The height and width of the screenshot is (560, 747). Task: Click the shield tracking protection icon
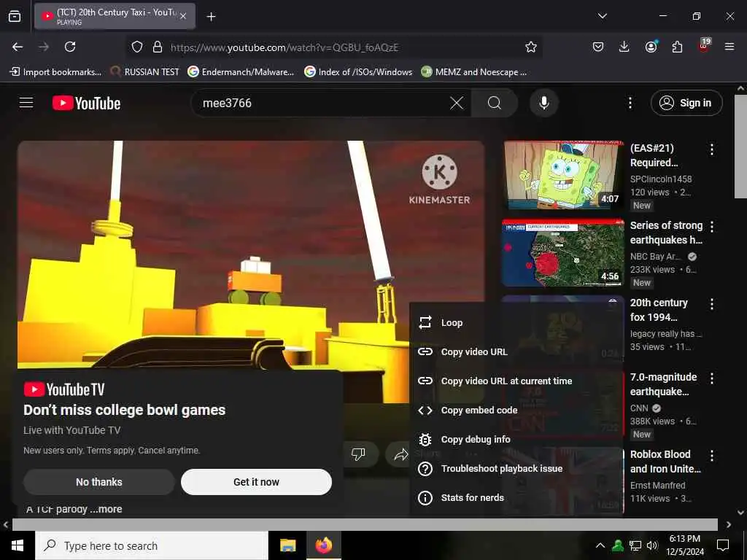click(x=137, y=47)
